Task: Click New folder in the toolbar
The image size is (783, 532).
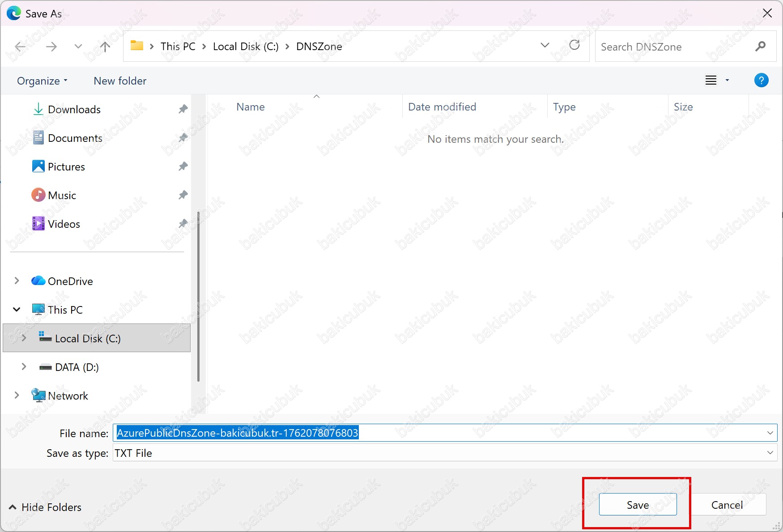Action: tap(120, 81)
